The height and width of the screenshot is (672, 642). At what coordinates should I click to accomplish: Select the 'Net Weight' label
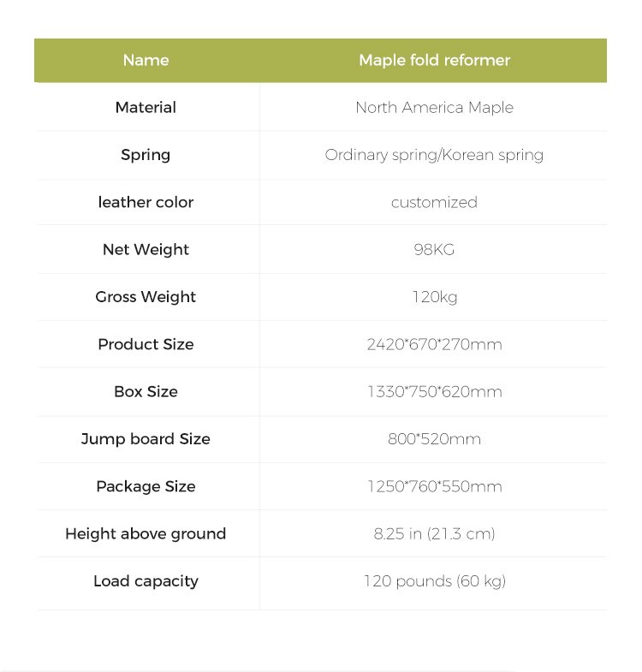click(146, 249)
